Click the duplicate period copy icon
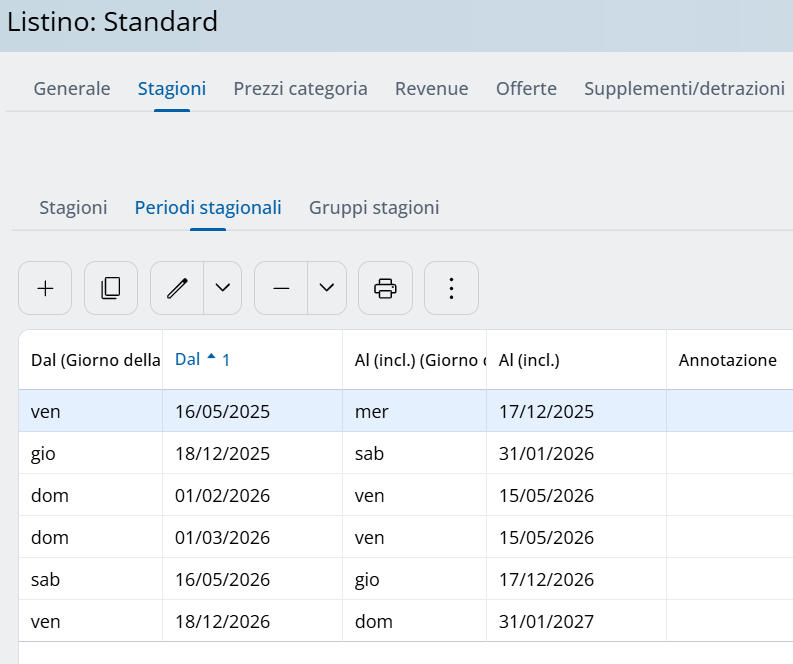The height and width of the screenshot is (664, 793). click(111, 288)
